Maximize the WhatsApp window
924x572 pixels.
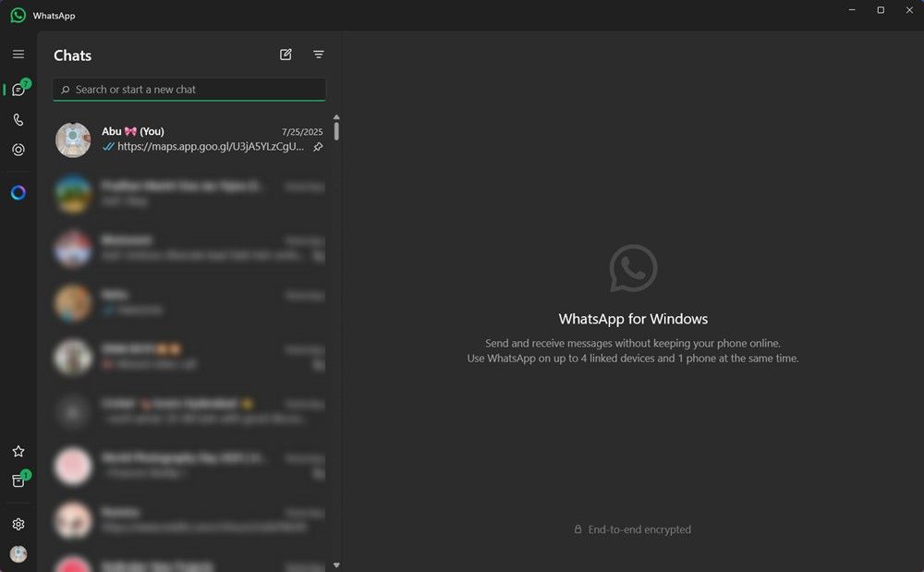coord(881,10)
